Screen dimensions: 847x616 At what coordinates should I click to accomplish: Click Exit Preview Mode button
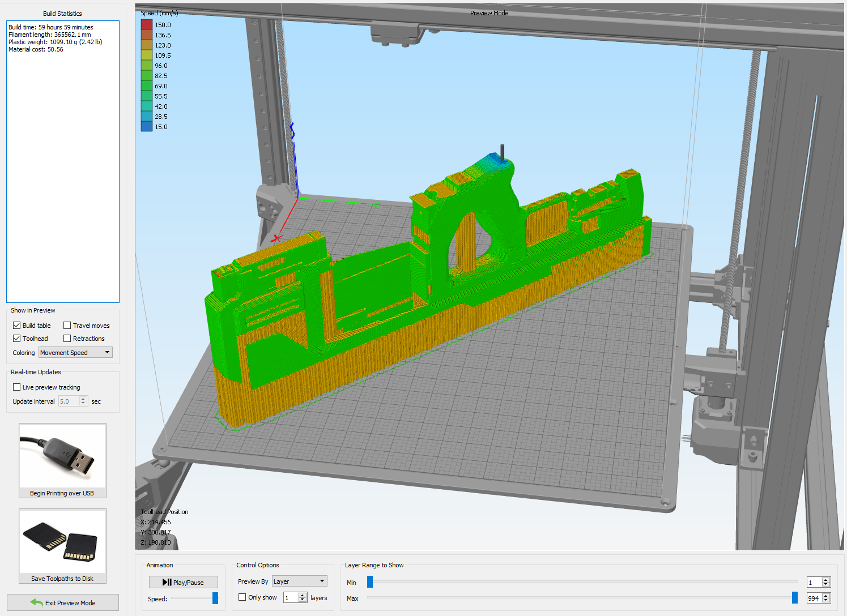pyautogui.click(x=63, y=602)
